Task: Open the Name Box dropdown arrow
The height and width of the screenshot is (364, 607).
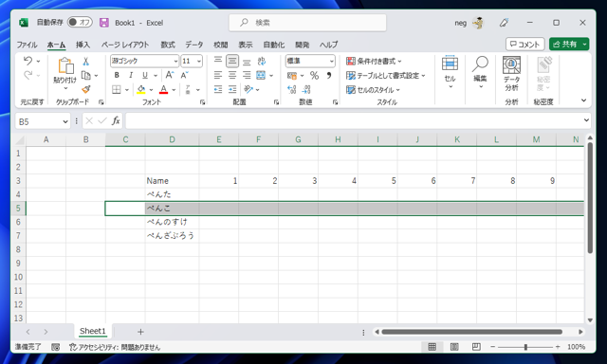Action: coord(65,121)
